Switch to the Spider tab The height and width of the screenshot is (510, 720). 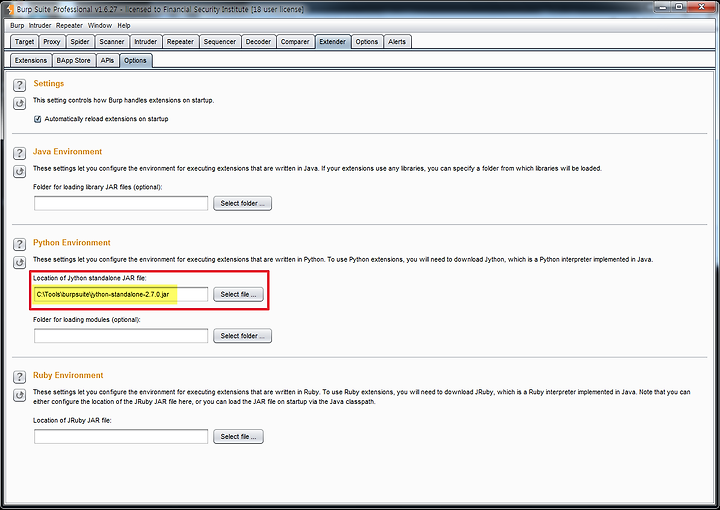coord(79,41)
